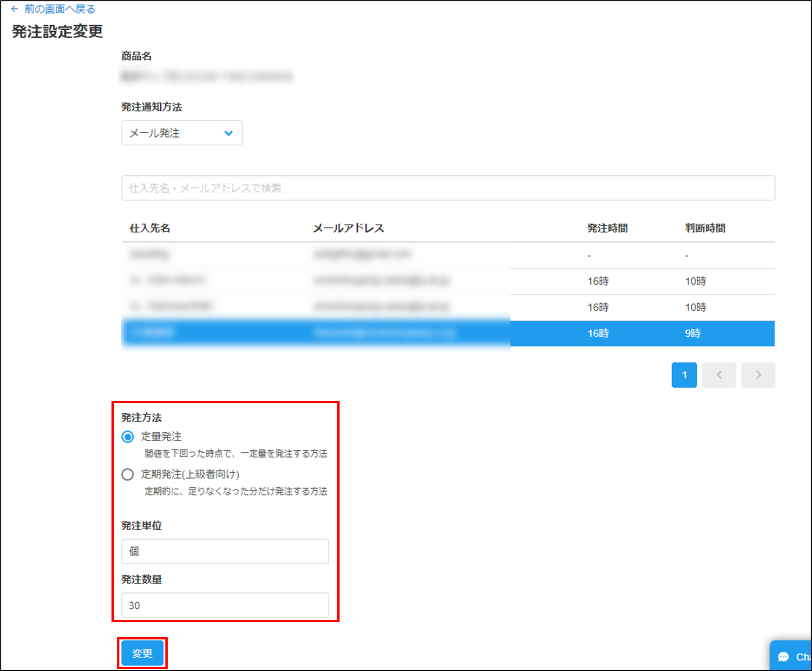Select page 1 in the pagination control
This screenshot has width=812, height=671.
tap(684, 375)
